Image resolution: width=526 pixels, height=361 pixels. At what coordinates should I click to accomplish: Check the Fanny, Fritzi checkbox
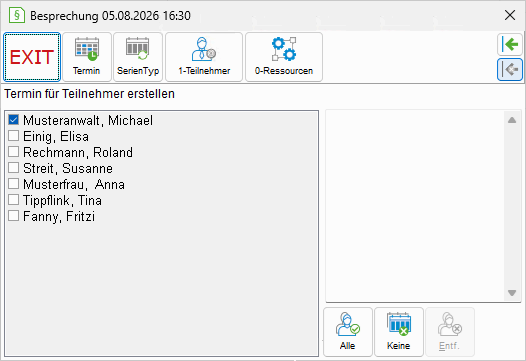(x=13, y=216)
